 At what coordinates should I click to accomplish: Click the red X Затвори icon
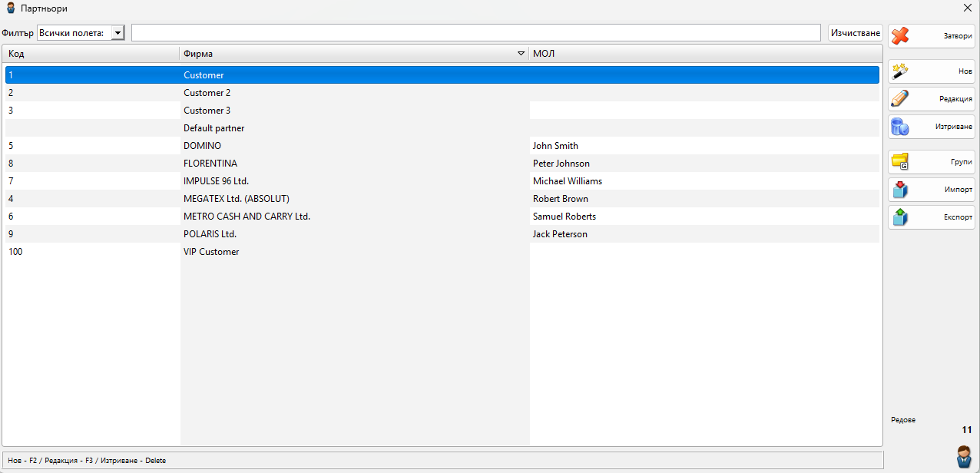pos(900,36)
